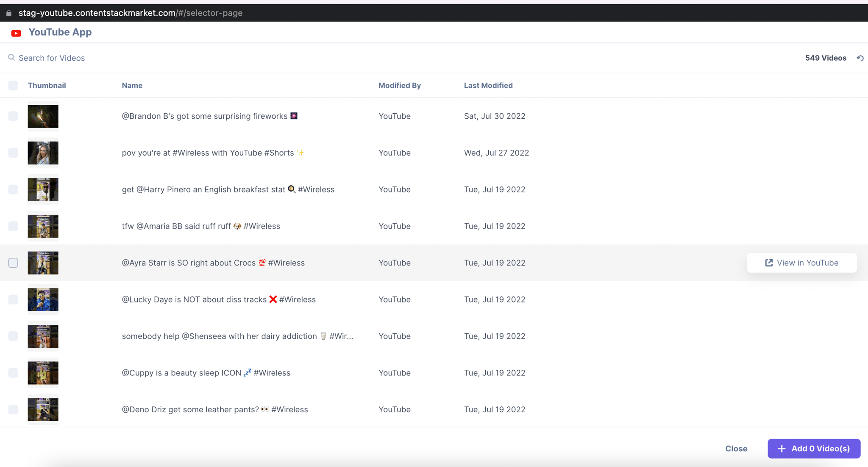Tick the Lucky Daye diss tracks checkbox
Image resolution: width=868 pixels, height=467 pixels.
(13, 299)
